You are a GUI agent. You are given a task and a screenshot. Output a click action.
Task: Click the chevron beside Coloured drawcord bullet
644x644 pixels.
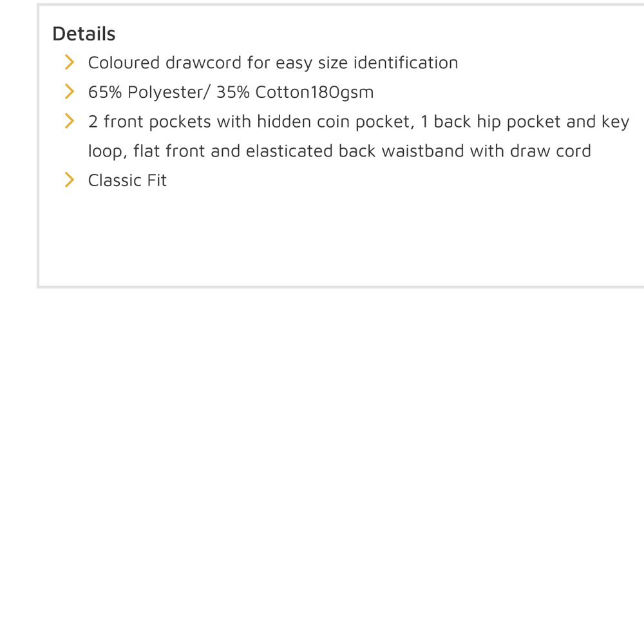click(x=70, y=62)
